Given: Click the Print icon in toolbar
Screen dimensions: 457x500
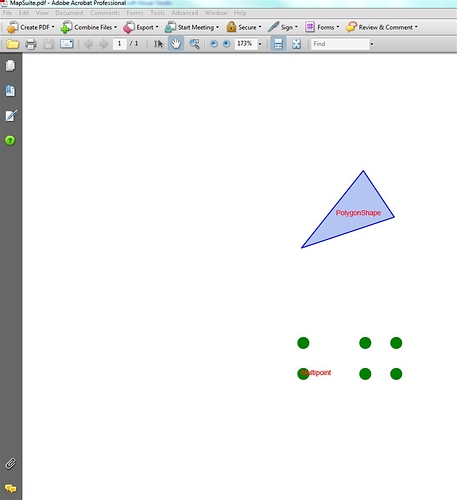Looking at the screenshot, I should 31,44.
